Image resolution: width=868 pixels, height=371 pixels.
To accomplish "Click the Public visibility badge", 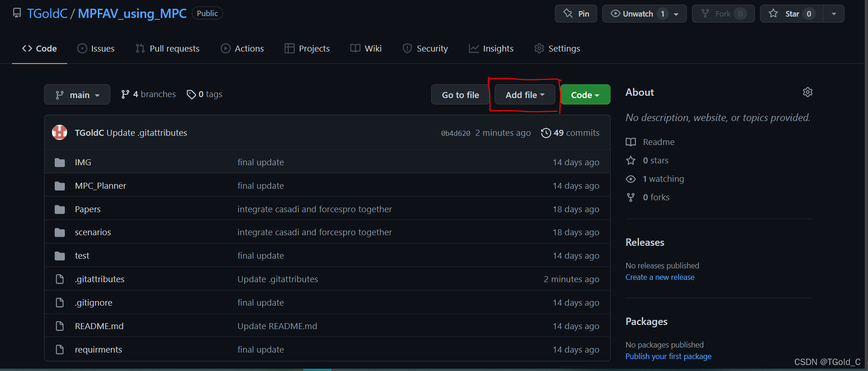I will [x=207, y=13].
